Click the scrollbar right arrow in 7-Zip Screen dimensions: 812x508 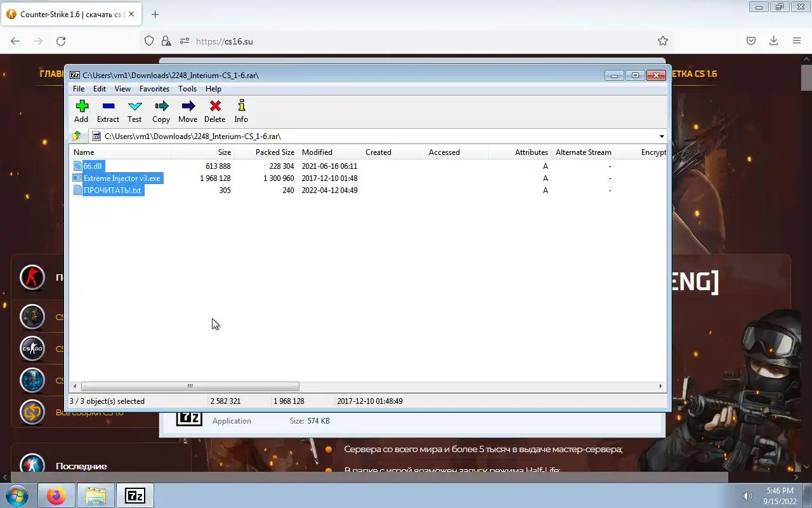[x=660, y=386]
